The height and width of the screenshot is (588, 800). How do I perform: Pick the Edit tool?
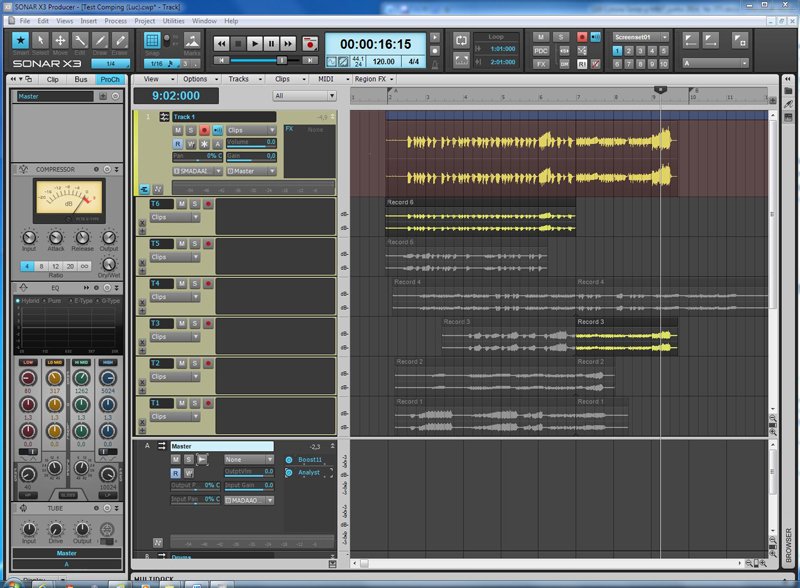tap(80, 40)
